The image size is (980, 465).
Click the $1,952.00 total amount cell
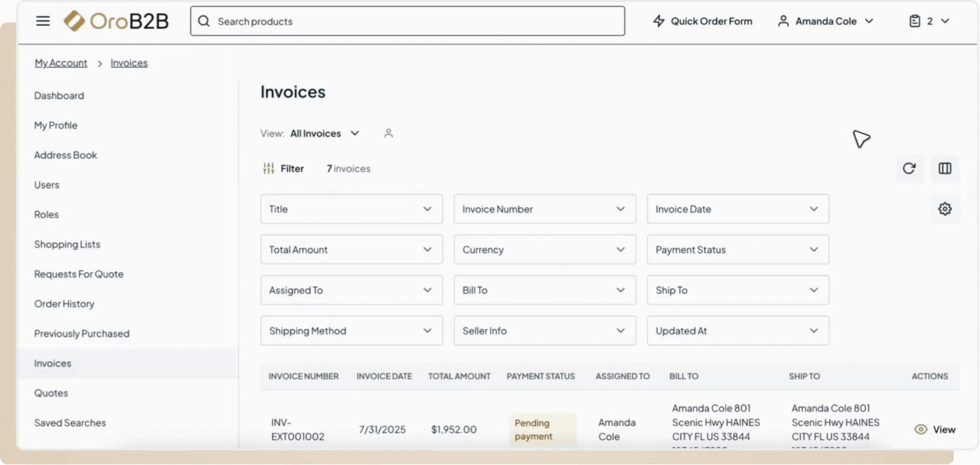[454, 429]
